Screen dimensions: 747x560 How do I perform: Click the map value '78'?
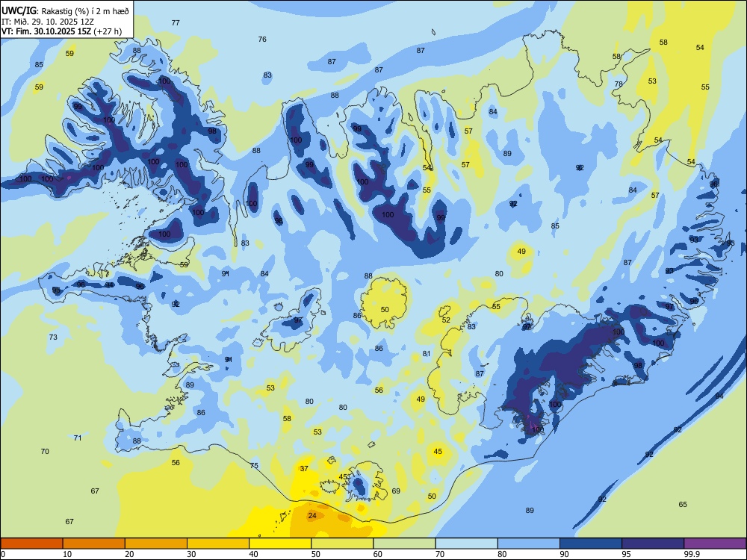tap(619, 84)
